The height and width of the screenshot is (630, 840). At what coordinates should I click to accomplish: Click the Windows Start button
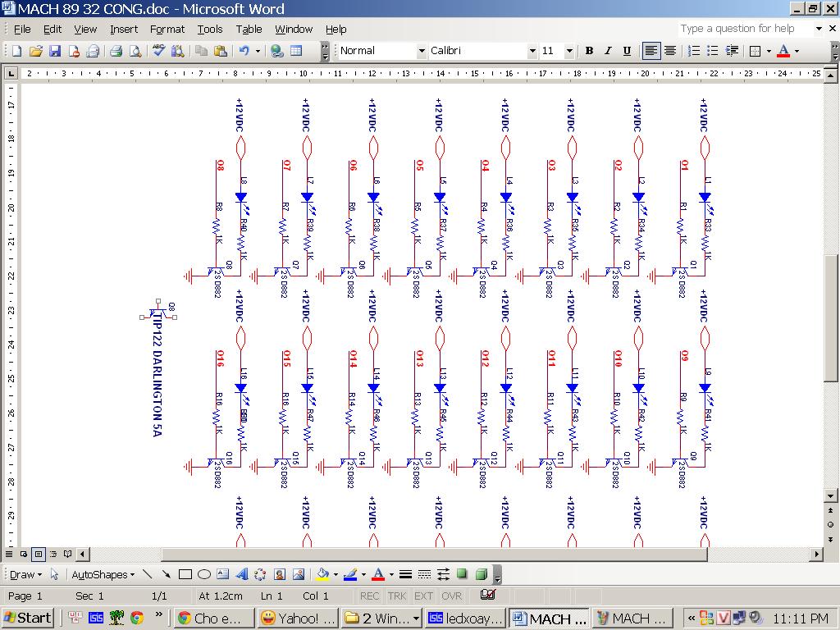[28, 618]
